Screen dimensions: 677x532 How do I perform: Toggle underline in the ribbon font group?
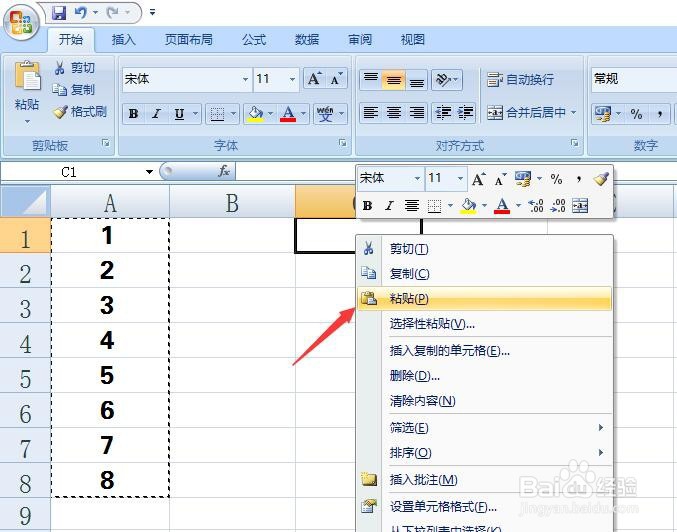point(179,114)
